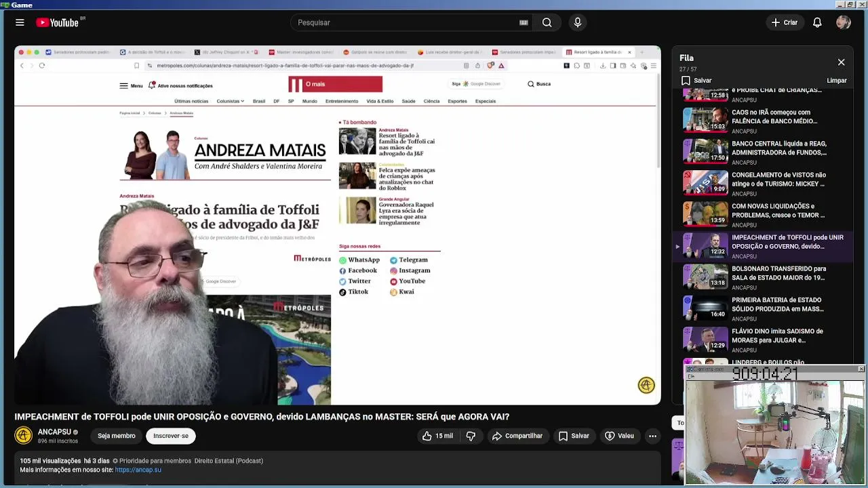Viewport: 868px width, 488px height.
Task: Select Esportes in Metropoles nav
Action: click(457, 101)
